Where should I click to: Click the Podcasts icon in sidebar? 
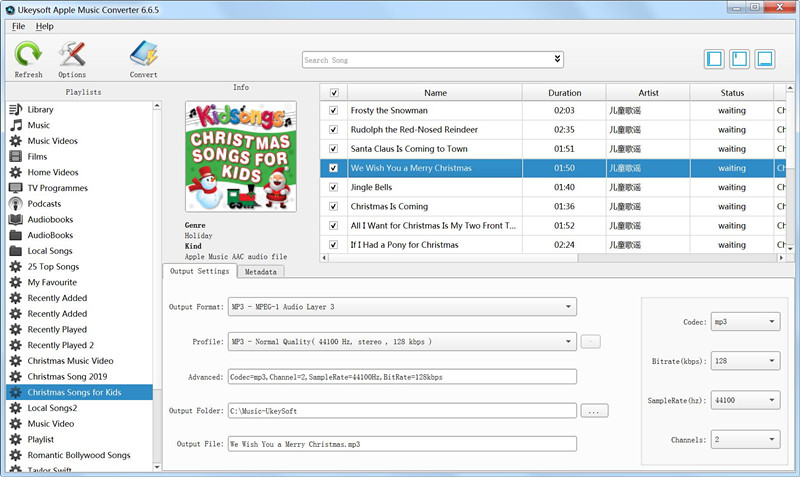point(16,204)
